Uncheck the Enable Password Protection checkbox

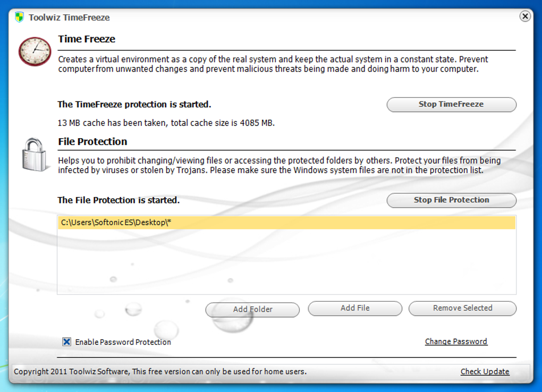point(67,342)
